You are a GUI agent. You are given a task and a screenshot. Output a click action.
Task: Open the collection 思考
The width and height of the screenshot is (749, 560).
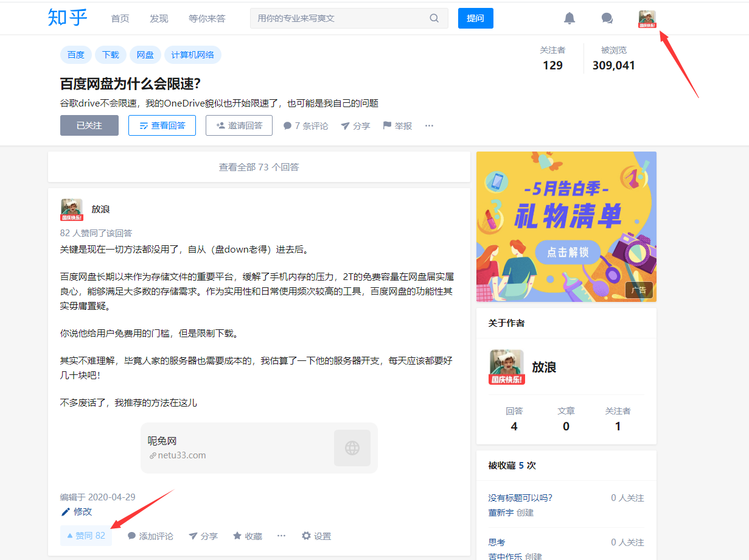click(496, 542)
